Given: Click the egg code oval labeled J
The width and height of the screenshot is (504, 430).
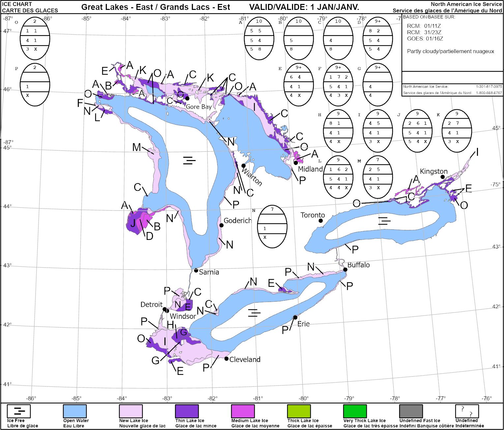Looking at the screenshot, I should click(x=417, y=131).
